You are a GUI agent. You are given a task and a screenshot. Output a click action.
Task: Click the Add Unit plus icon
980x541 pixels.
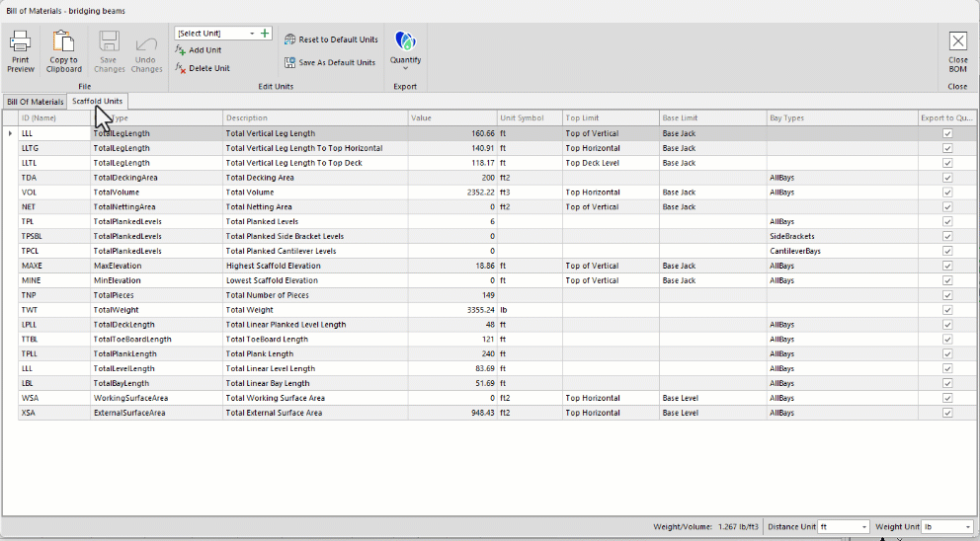click(181, 50)
